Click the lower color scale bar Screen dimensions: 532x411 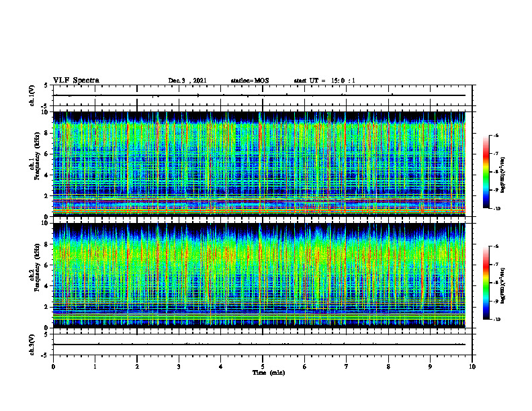(x=486, y=283)
